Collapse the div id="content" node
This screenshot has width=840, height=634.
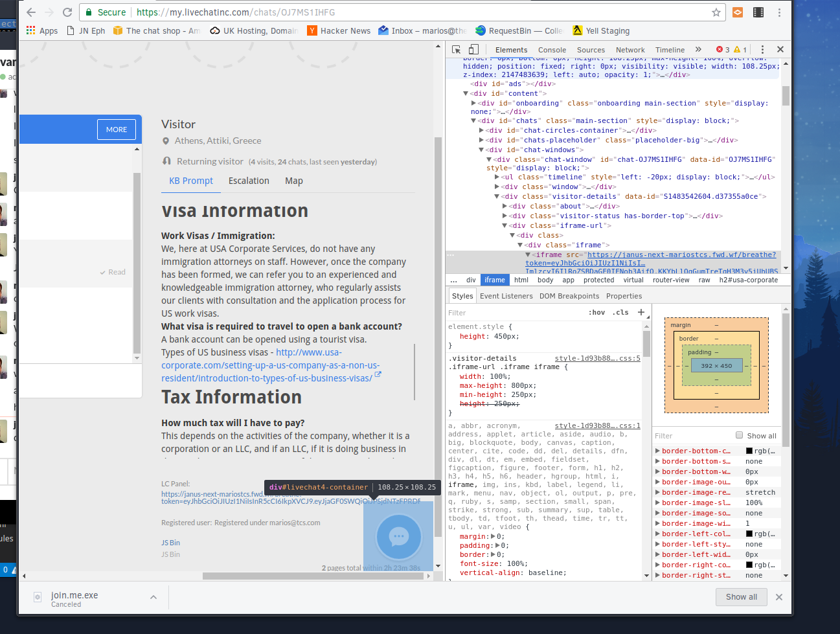click(x=466, y=94)
